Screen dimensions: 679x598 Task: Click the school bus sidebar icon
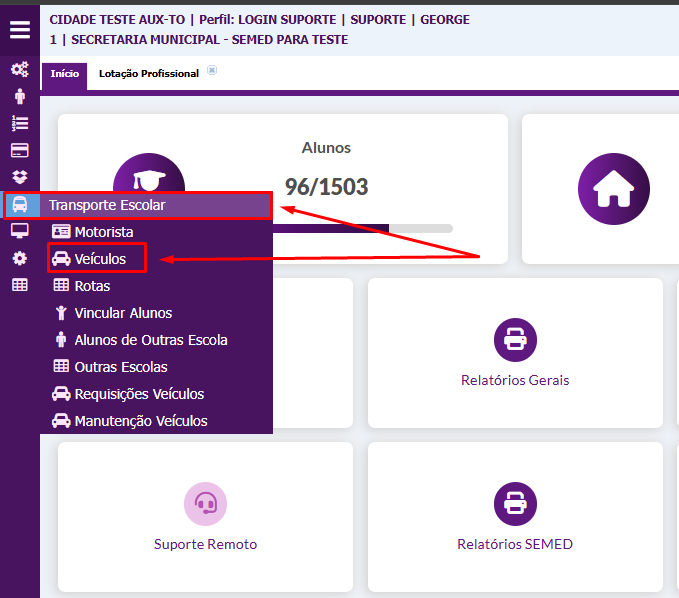tap(20, 205)
